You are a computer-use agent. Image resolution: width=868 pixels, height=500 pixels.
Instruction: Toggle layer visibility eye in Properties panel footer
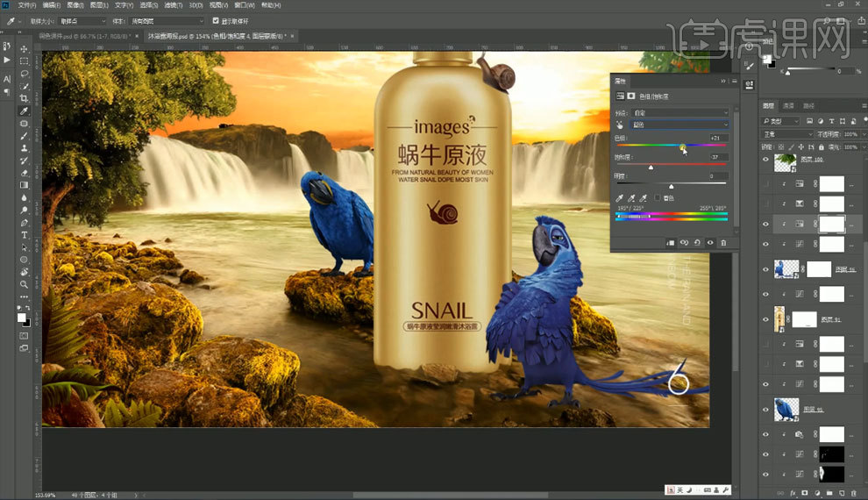click(x=710, y=242)
